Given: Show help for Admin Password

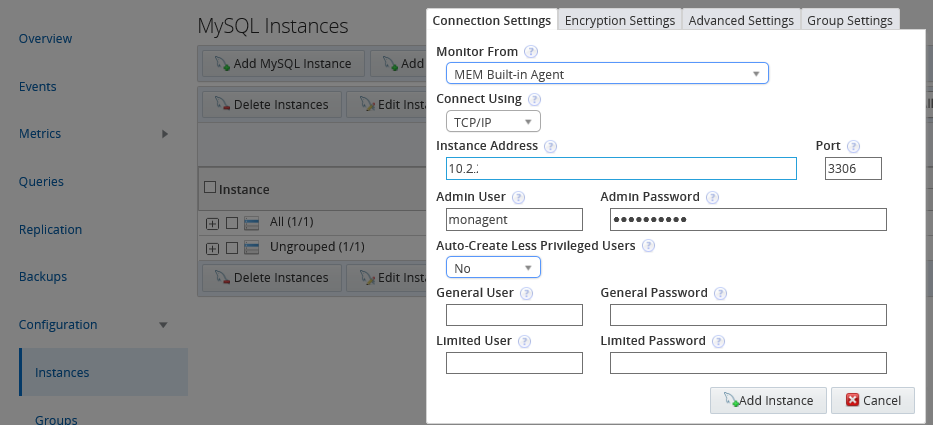Looking at the screenshot, I should 712,198.
